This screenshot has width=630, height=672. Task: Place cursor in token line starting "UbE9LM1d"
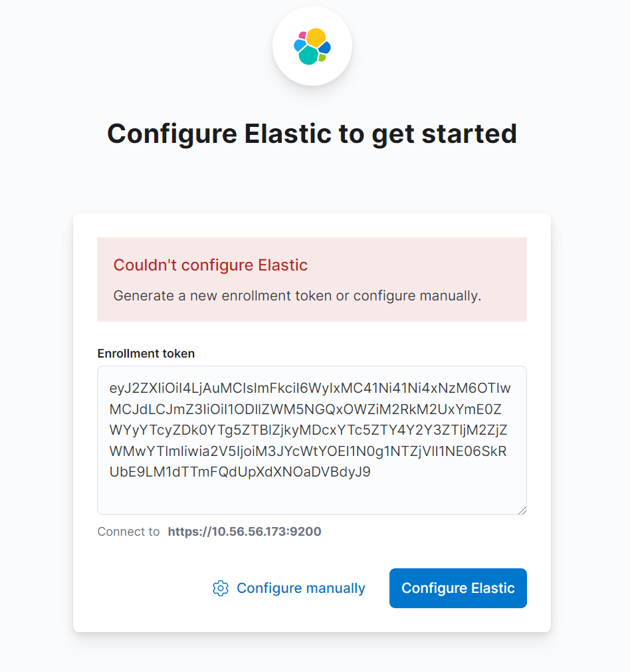(x=241, y=473)
